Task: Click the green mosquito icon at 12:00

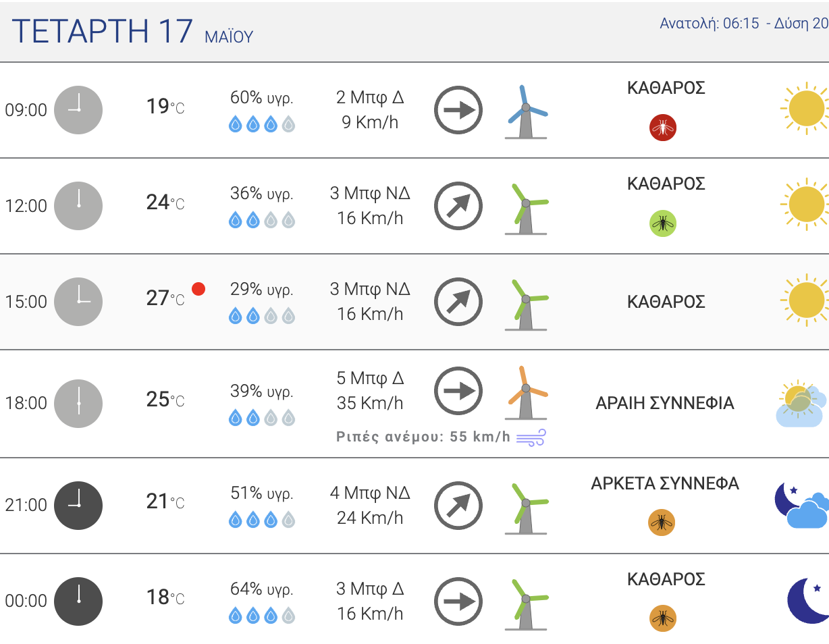Action: tap(662, 223)
